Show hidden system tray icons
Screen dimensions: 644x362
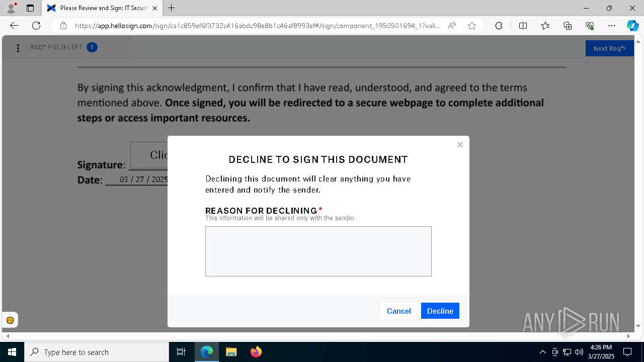point(542,352)
